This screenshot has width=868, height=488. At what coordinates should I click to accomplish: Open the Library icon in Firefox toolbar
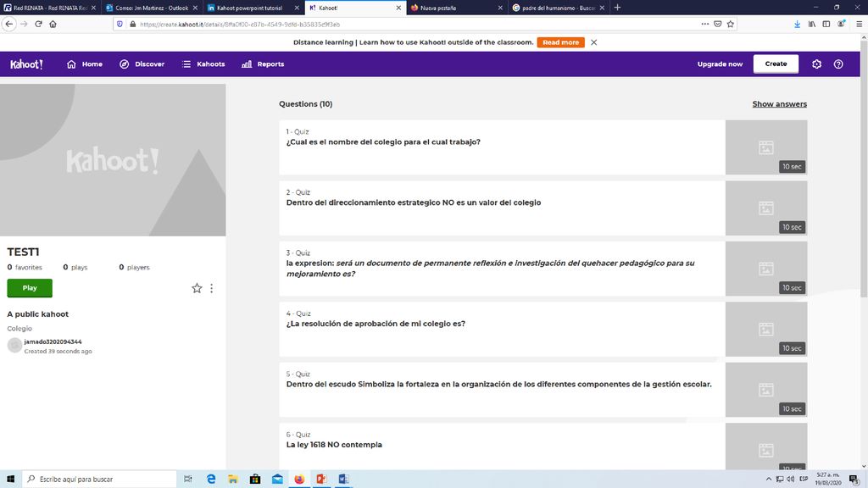(x=811, y=25)
